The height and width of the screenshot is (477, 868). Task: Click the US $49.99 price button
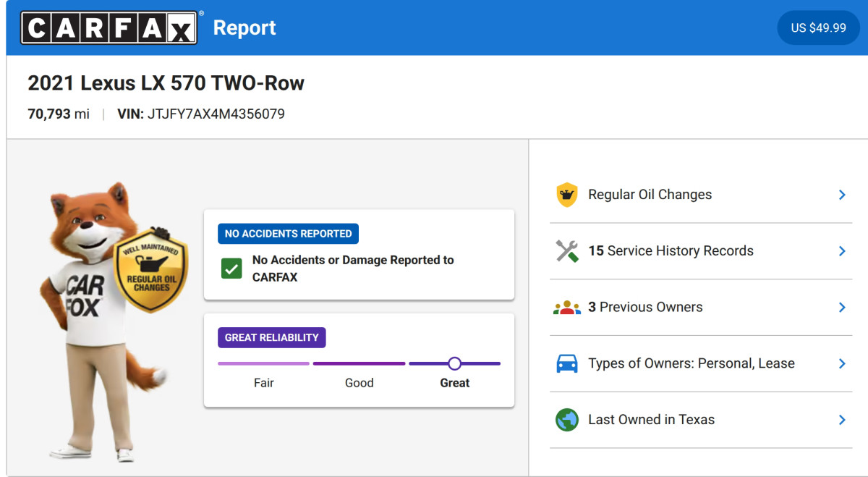[x=818, y=28]
